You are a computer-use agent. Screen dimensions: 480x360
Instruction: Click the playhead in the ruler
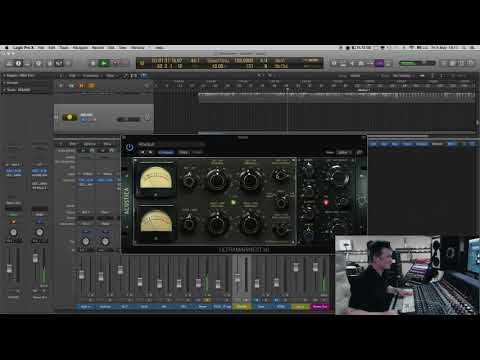point(287,89)
